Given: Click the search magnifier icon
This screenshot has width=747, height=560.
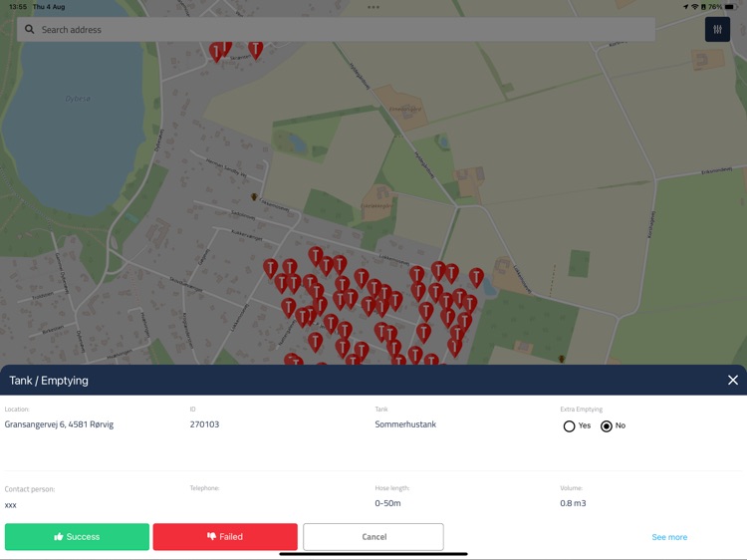Looking at the screenshot, I should point(30,30).
